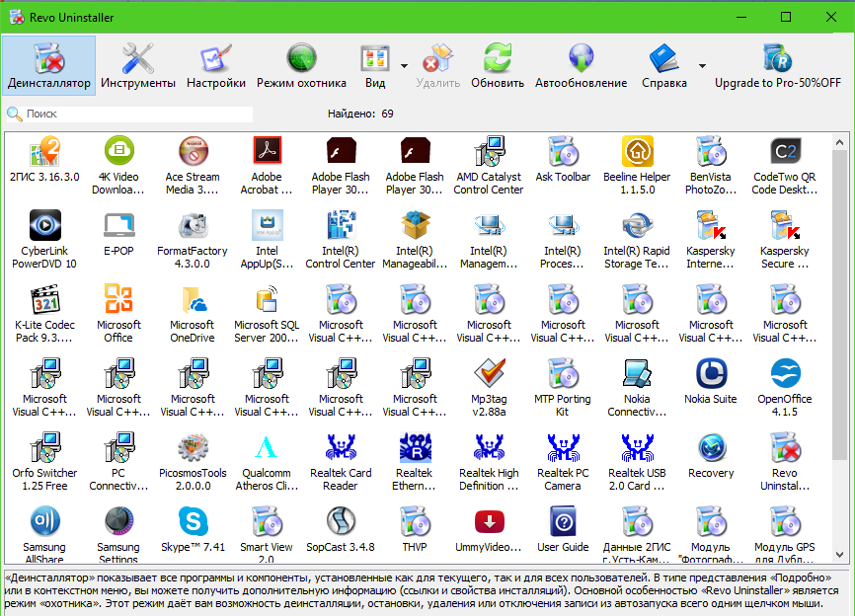Select Realtek PC Camera icon
This screenshot has width=855, height=616.
(x=564, y=447)
